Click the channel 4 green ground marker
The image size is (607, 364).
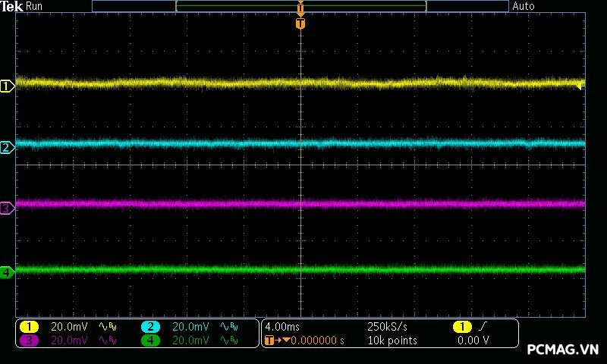7,271
